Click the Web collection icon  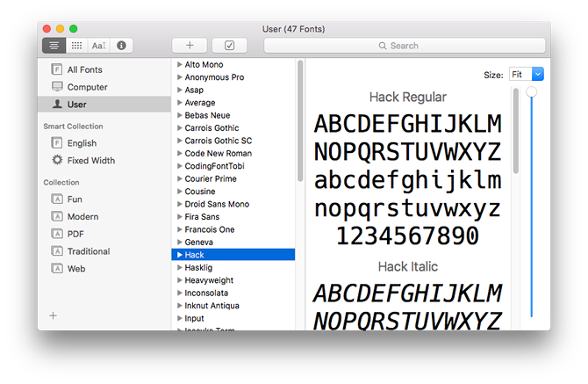pyautogui.click(x=57, y=268)
